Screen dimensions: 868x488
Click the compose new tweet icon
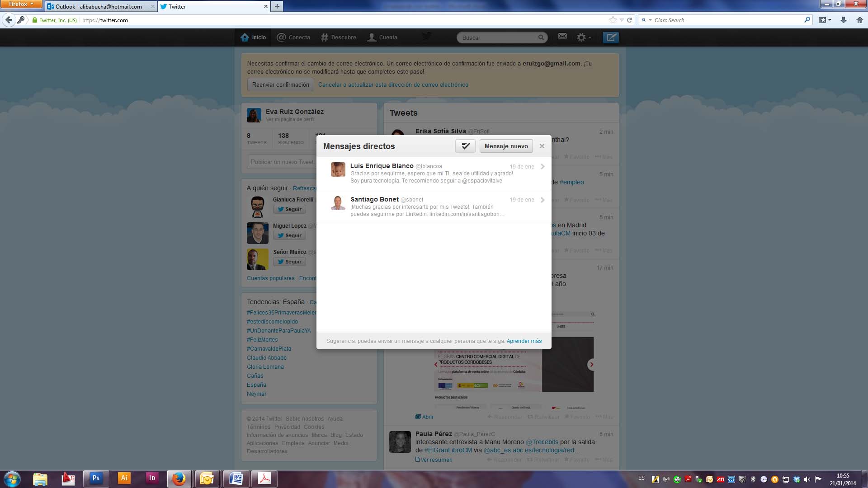tap(610, 38)
